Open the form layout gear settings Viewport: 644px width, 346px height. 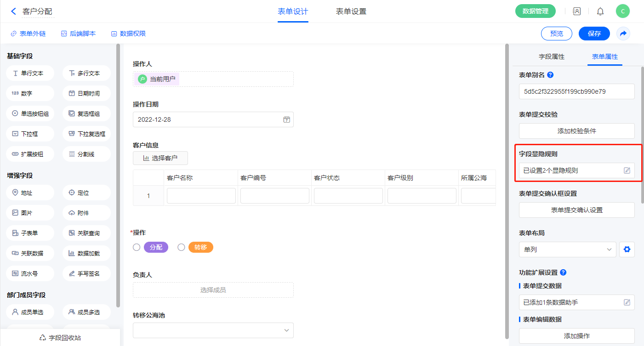click(x=627, y=250)
